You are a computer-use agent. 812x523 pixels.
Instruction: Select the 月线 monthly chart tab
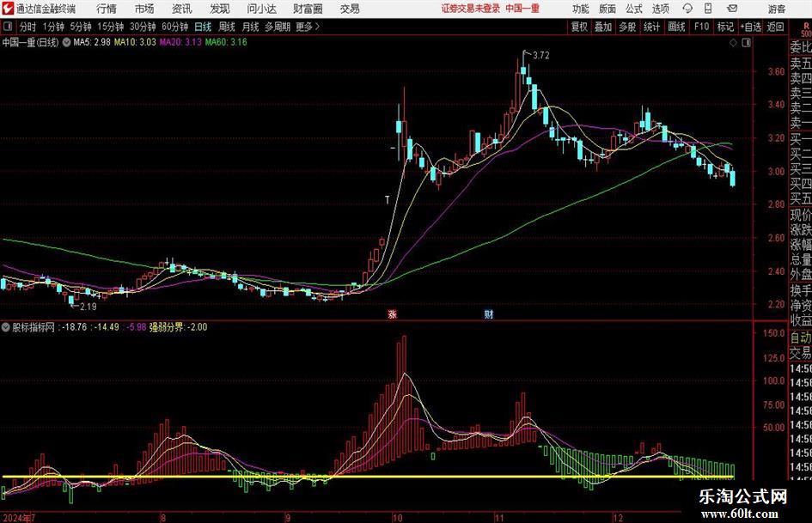[x=251, y=27]
